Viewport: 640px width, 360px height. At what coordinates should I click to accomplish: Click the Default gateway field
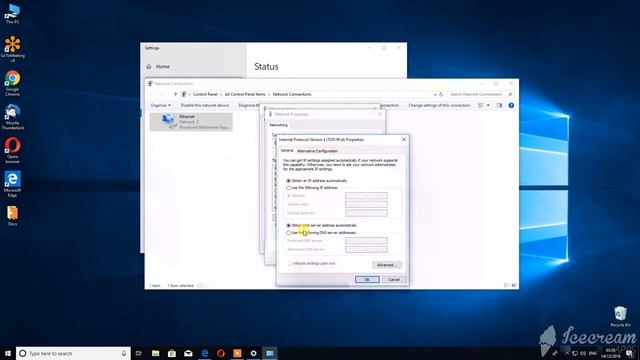click(366, 213)
